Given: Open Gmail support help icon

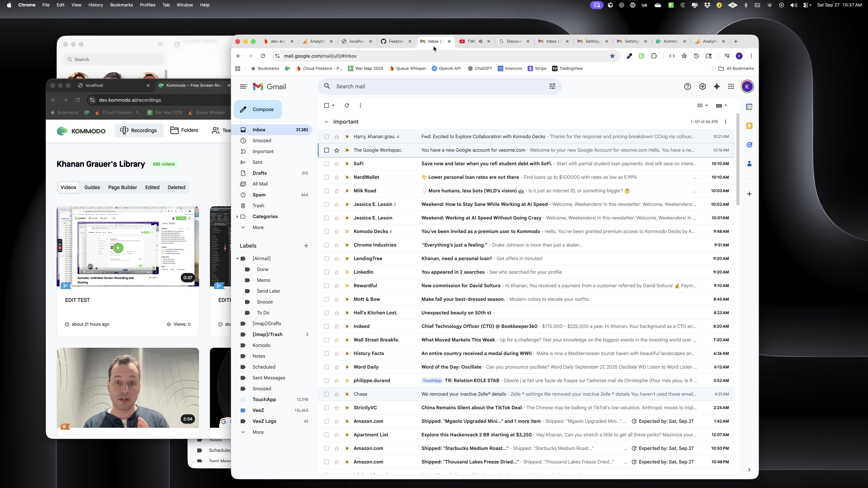Looking at the screenshot, I should [687, 87].
